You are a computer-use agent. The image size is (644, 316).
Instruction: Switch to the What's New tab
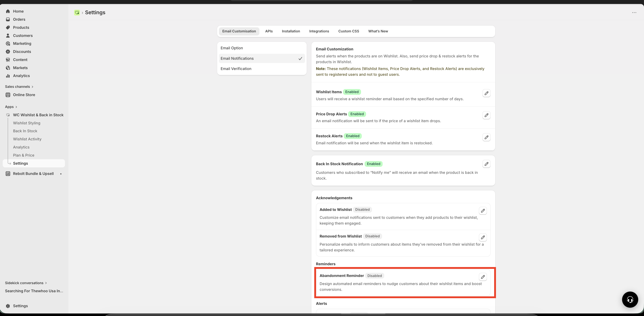378,31
